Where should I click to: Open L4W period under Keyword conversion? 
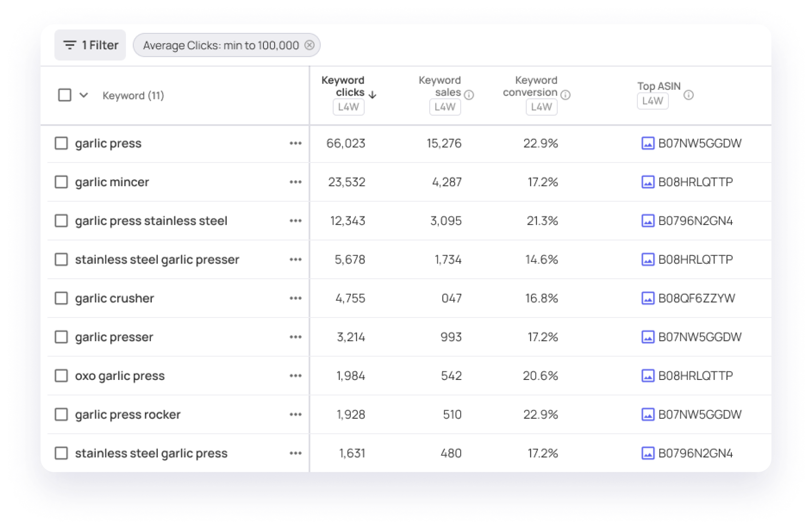[x=541, y=107]
